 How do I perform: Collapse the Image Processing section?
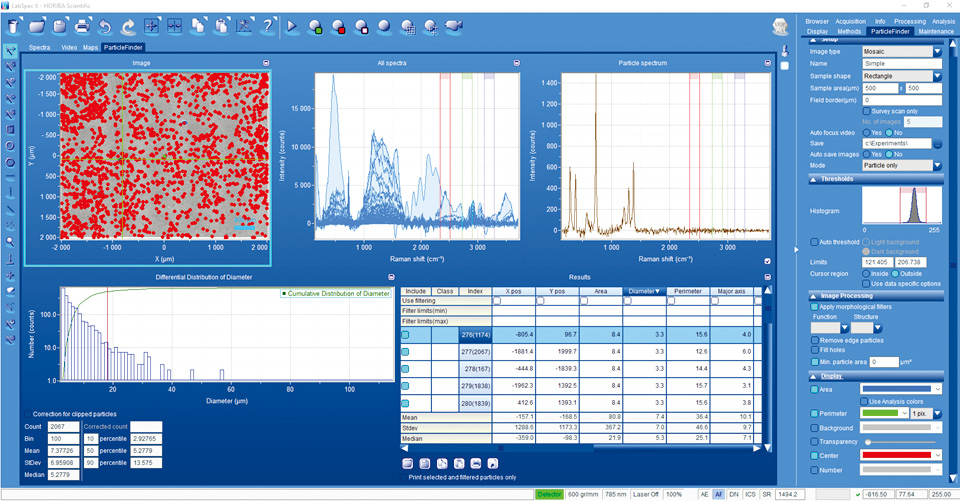pyautogui.click(x=814, y=296)
